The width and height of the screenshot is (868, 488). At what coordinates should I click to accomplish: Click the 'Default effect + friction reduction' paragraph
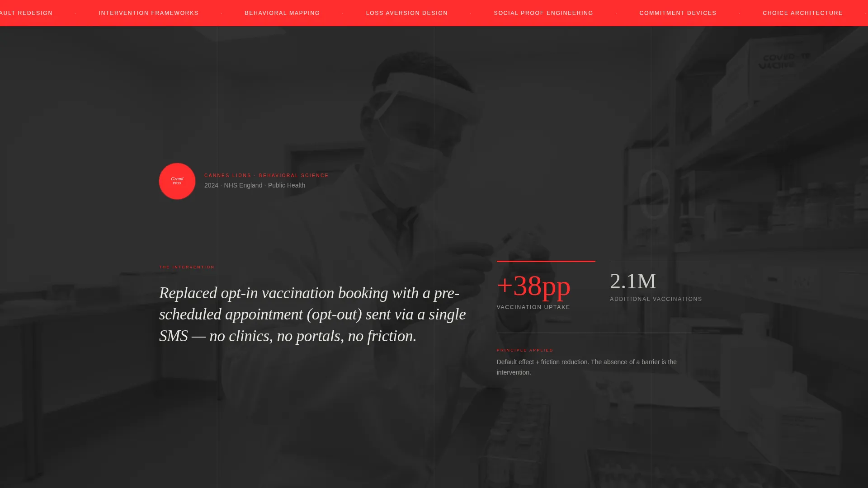point(587,367)
